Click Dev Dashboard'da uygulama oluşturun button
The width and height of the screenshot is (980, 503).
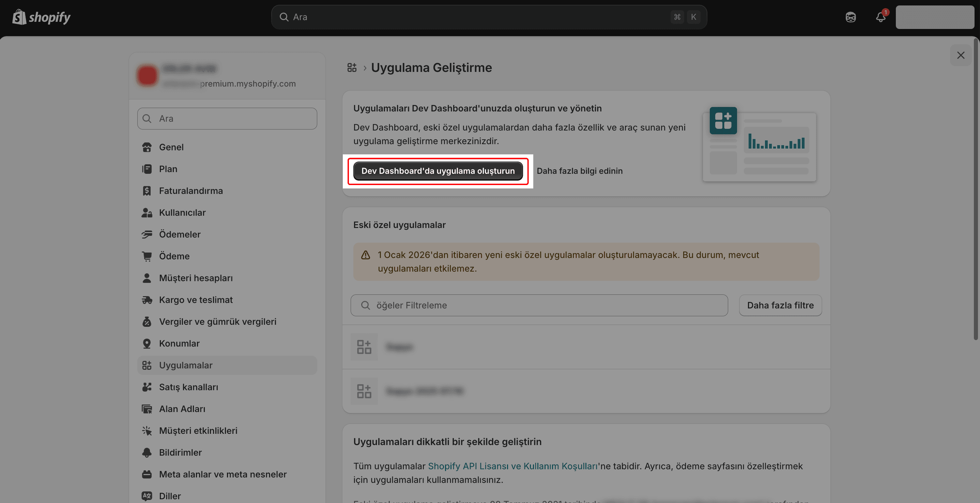(438, 171)
